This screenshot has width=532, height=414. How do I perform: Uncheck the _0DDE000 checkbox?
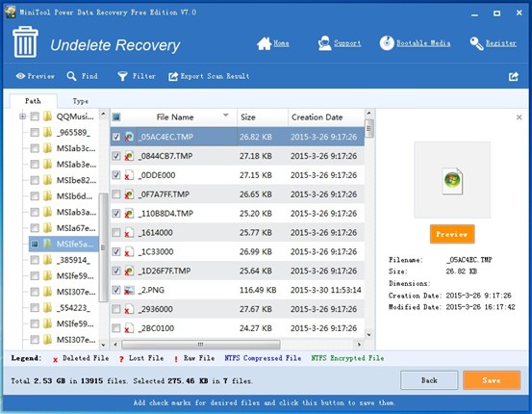point(116,175)
